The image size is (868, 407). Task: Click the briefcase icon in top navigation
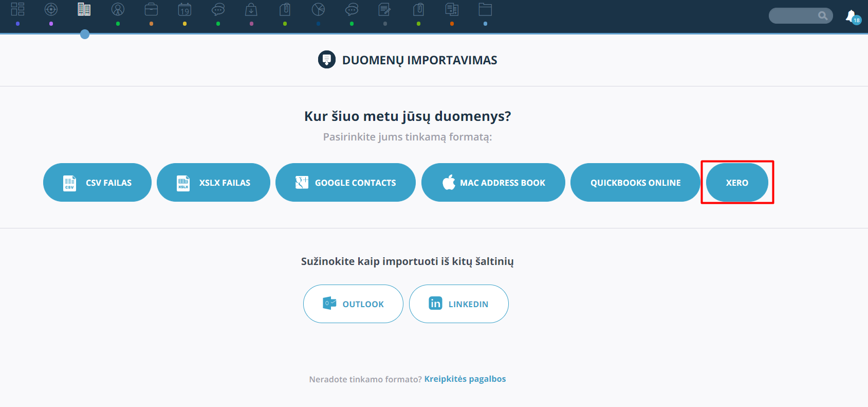click(151, 9)
